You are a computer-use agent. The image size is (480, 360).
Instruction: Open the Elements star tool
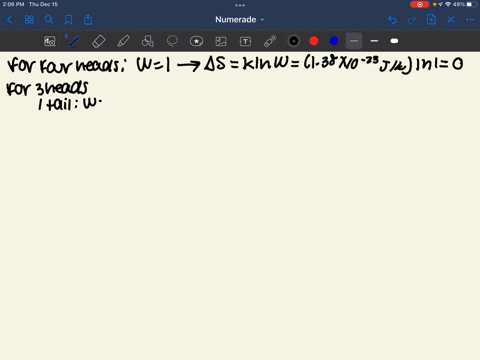tap(196, 41)
